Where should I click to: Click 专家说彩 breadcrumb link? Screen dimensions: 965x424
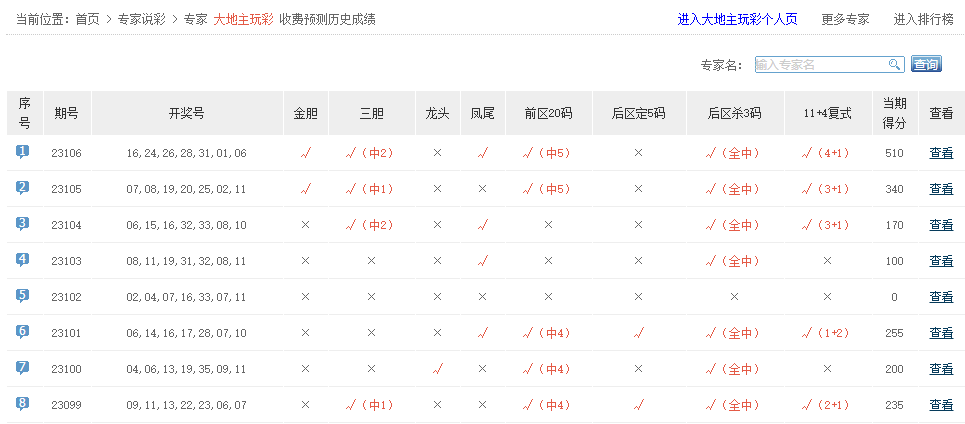[x=141, y=19]
